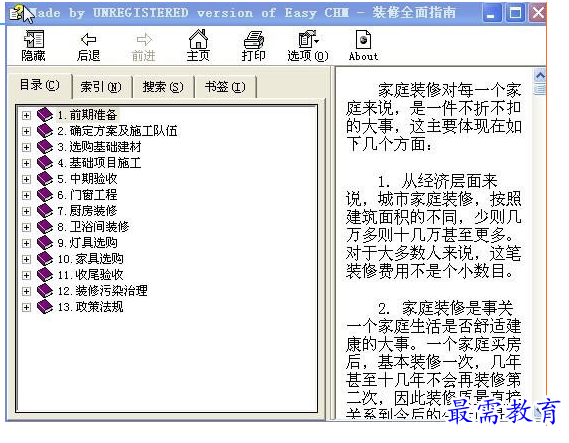Select the 11. 收尾验收 topic

point(90,275)
